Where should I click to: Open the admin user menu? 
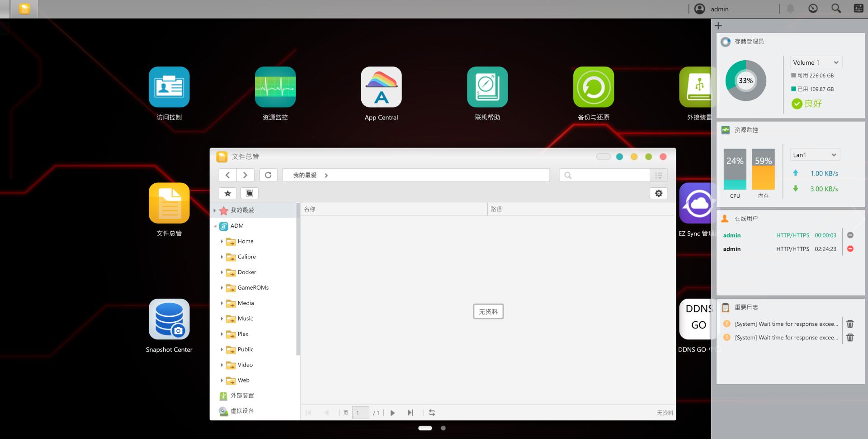[712, 9]
